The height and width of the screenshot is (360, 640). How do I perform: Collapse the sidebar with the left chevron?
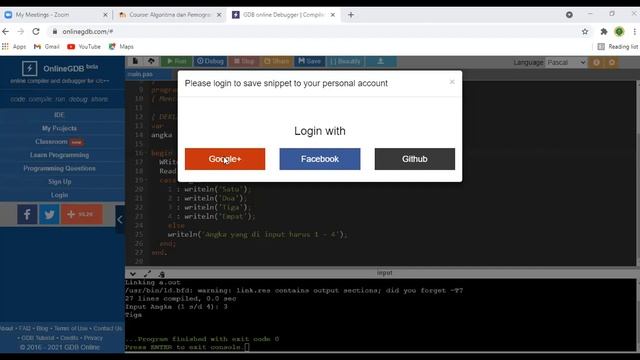click(120, 220)
